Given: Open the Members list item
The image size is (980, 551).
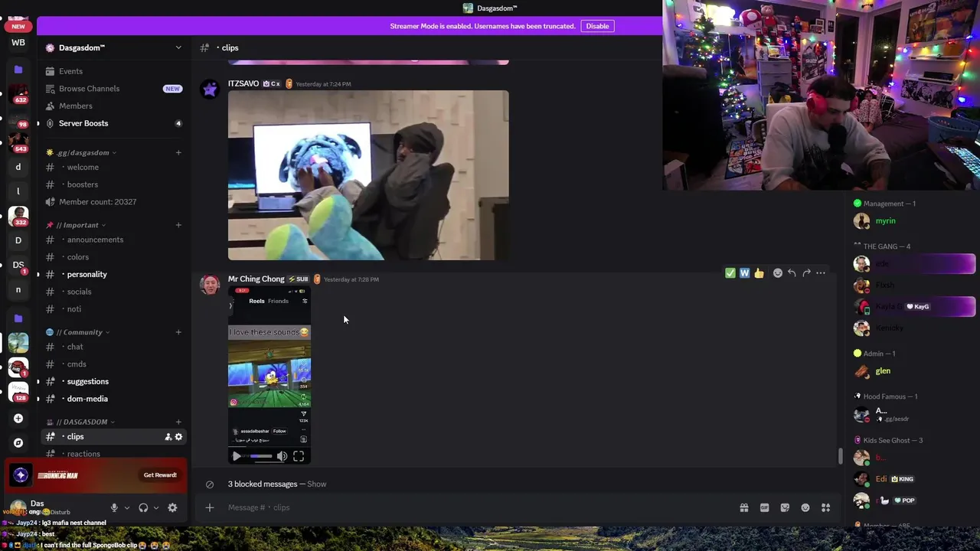Looking at the screenshot, I should click(114, 106).
